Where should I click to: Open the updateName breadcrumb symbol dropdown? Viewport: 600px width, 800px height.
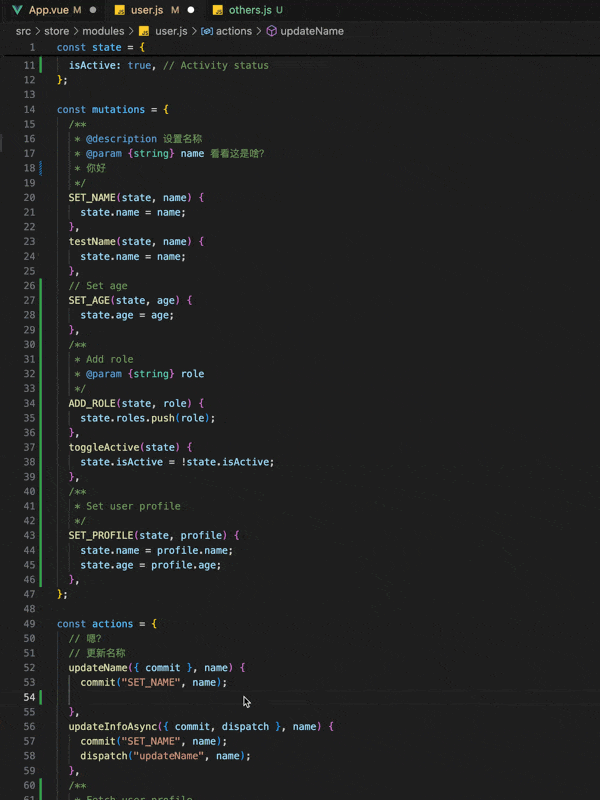(312, 31)
